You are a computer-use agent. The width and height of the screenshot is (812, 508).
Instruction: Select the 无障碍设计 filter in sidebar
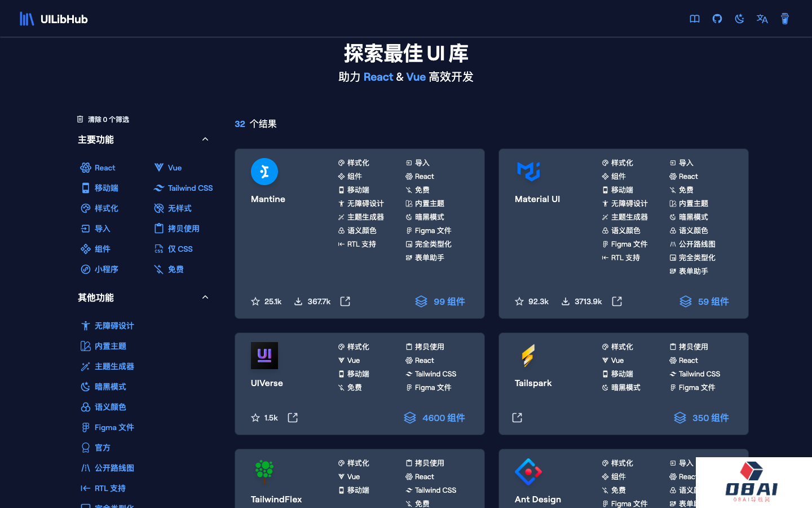(107, 326)
